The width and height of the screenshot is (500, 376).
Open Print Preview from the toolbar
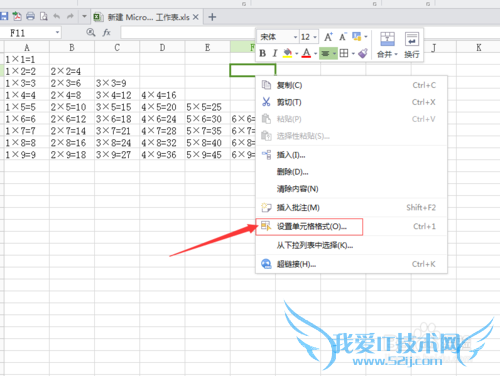click(x=44, y=16)
